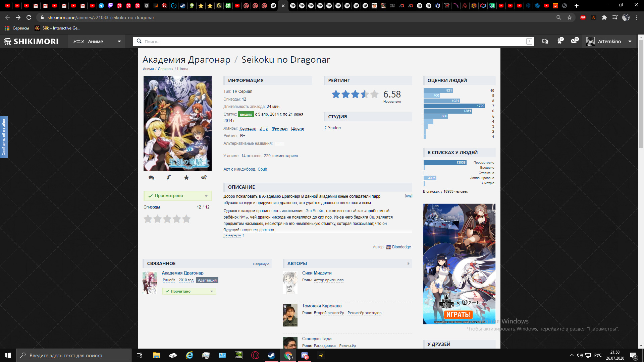Expand Аниме section dropdown in header
Screen dimensions: 644x362
(119, 42)
